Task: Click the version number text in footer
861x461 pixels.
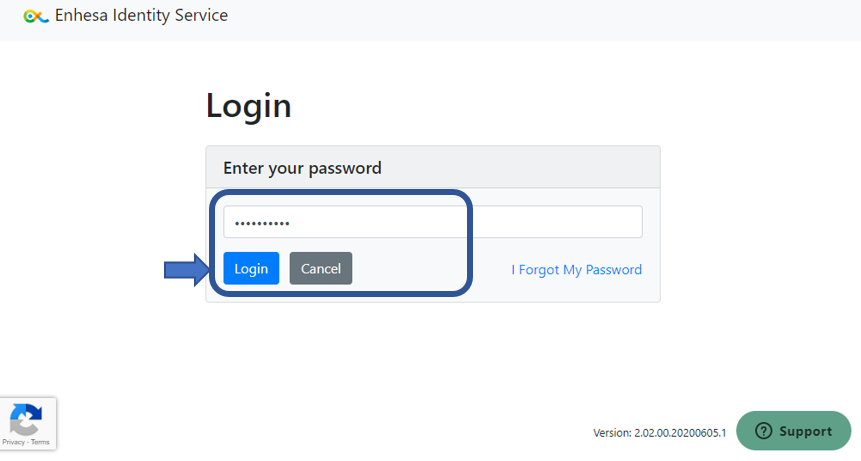Action: [x=659, y=432]
